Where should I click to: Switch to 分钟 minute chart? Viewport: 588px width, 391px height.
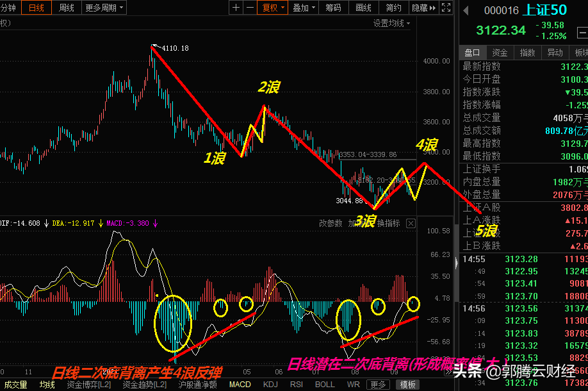coord(9,8)
